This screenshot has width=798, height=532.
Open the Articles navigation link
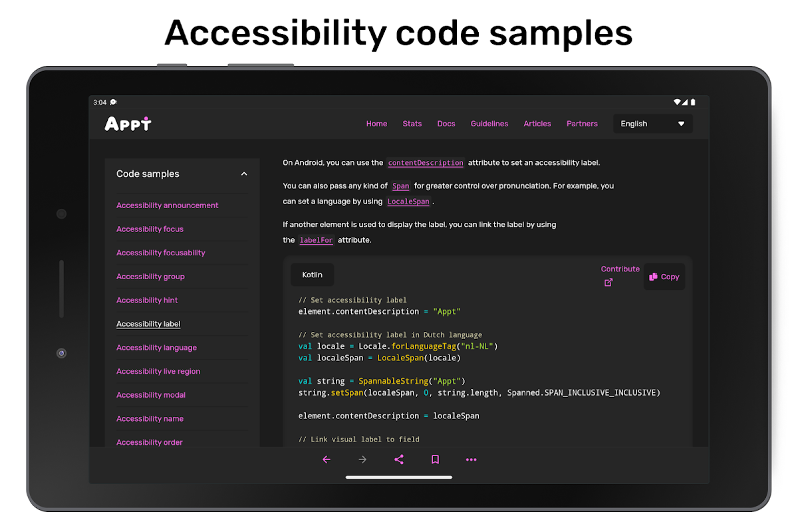[x=537, y=124]
